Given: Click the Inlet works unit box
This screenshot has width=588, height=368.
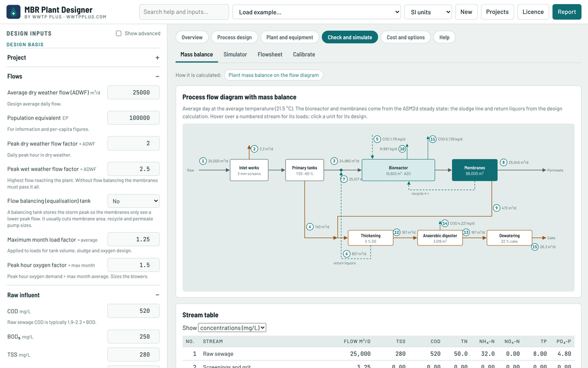Looking at the screenshot, I should pyautogui.click(x=249, y=170).
